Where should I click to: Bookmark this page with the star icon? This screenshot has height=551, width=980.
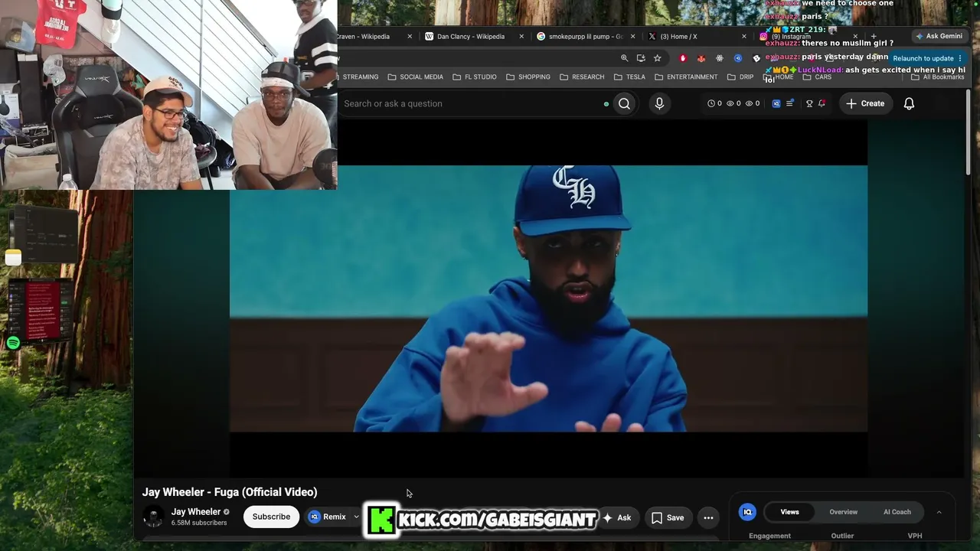coord(657,58)
